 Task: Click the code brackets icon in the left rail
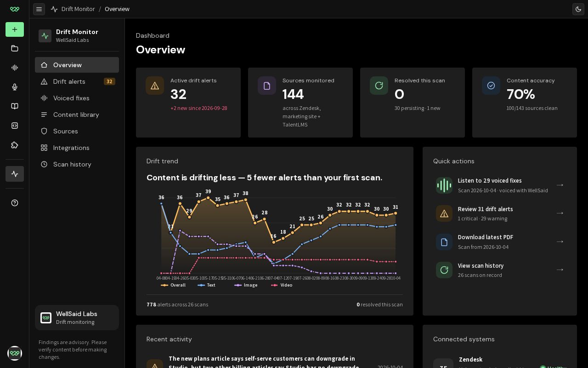(x=15, y=126)
